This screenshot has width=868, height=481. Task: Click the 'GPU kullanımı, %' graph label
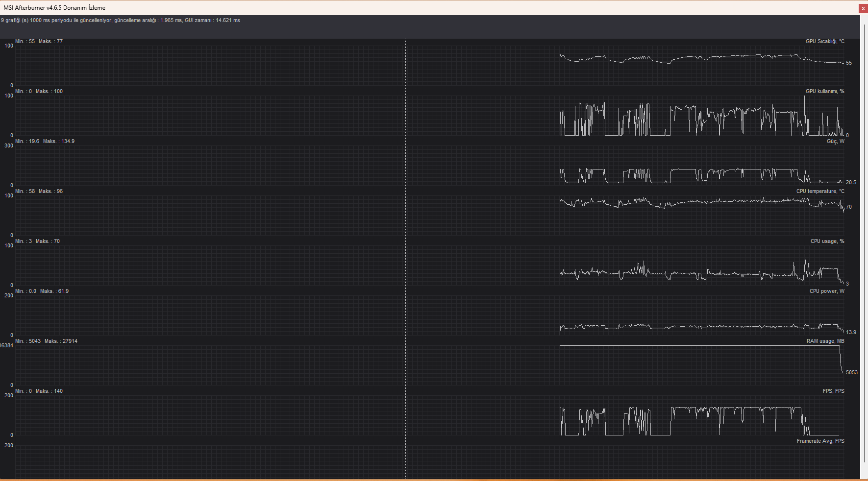click(825, 92)
